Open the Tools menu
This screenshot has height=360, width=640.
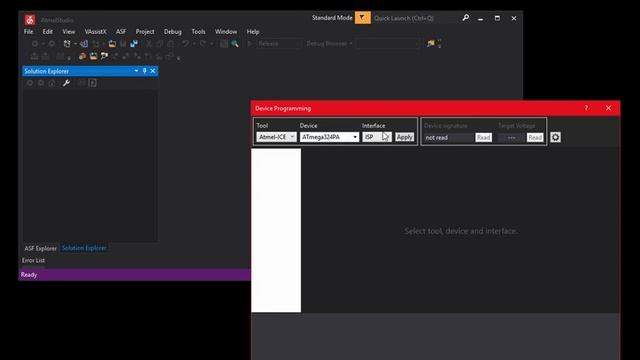pos(198,31)
